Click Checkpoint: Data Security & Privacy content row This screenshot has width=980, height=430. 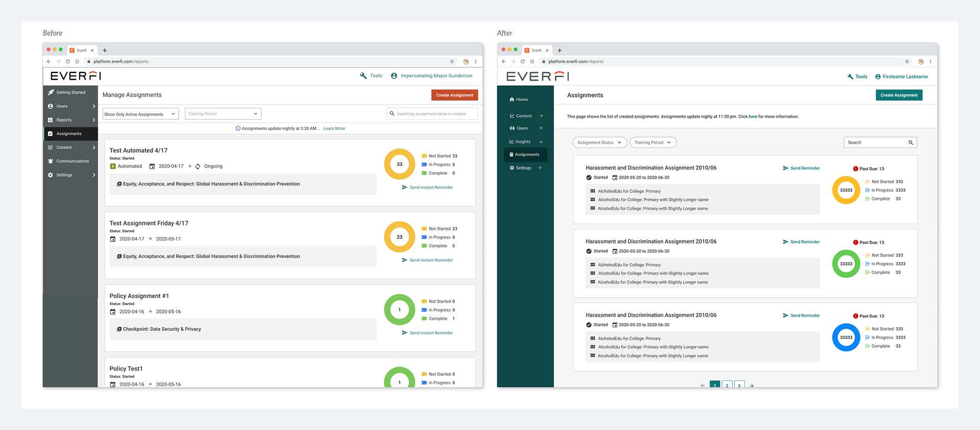pos(243,329)
